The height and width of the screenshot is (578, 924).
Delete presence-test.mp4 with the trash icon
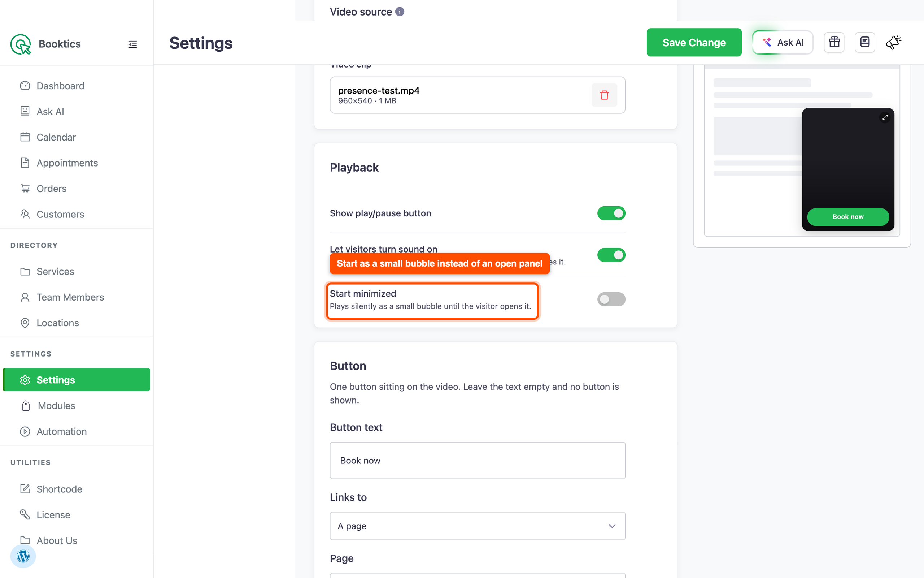(605, 95)
